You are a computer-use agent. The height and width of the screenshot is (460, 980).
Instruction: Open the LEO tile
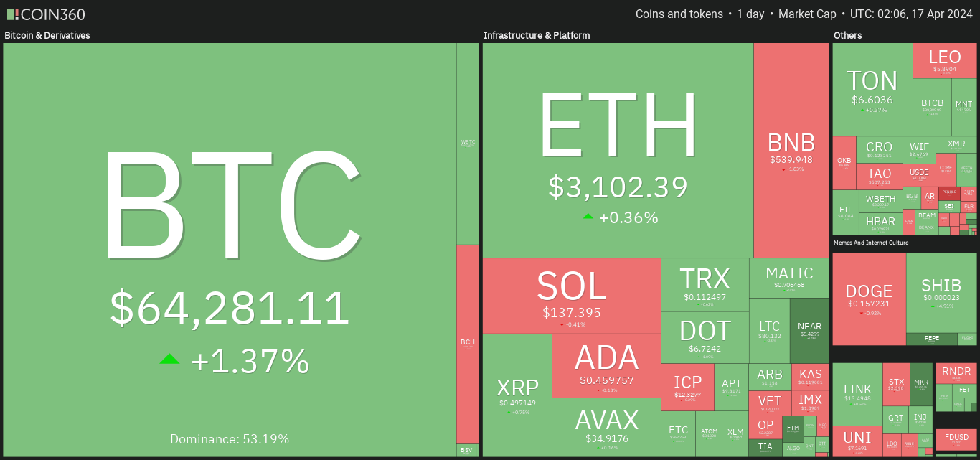click(945, 61)
